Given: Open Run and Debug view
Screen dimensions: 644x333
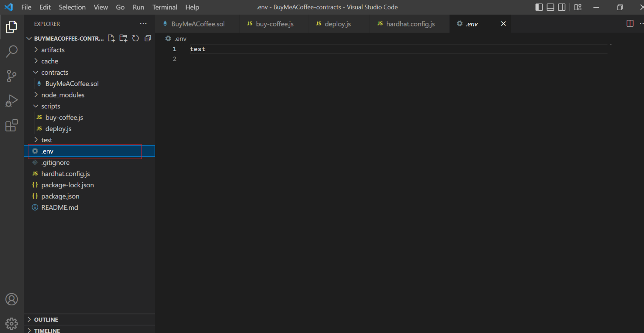Looking at the screenshot, I should pyautogui.click(x=11, y=101).
